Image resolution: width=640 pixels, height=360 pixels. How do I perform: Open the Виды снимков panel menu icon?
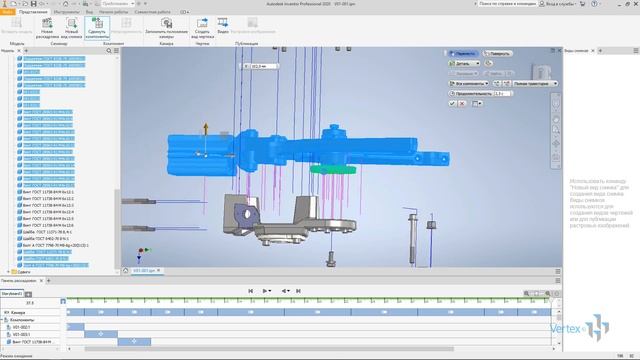coord(636,51)
